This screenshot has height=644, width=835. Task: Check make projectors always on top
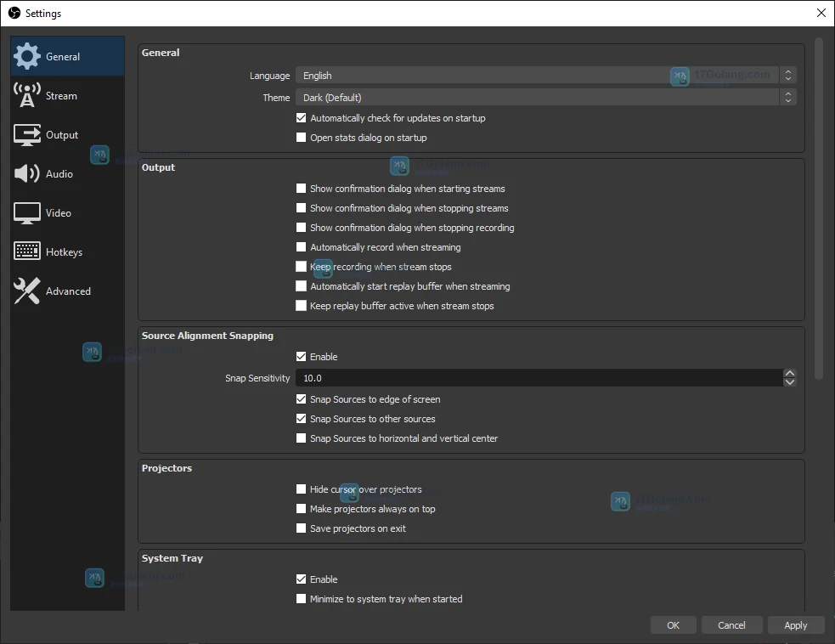pos(301,509)
